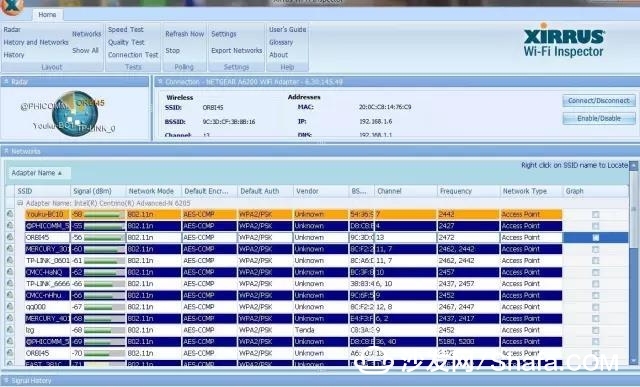Open the Glossary help item

(x=281, y=42)
